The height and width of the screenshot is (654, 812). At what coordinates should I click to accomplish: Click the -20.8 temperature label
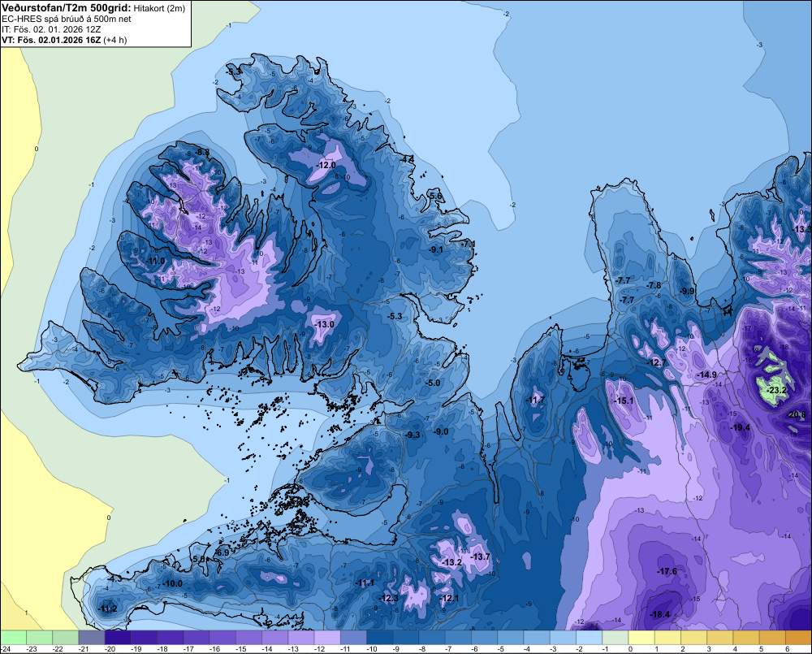pos(797,414)
